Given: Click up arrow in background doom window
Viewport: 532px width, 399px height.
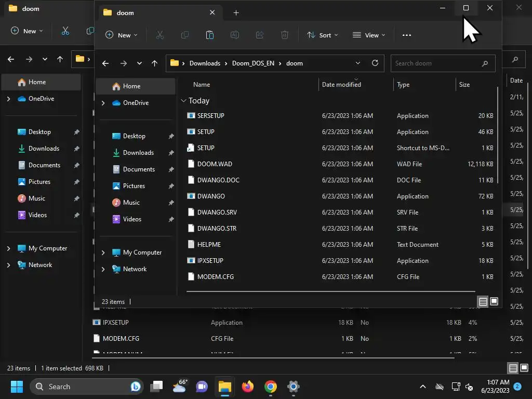Looking at the screenshot, I should coord(60,59).
